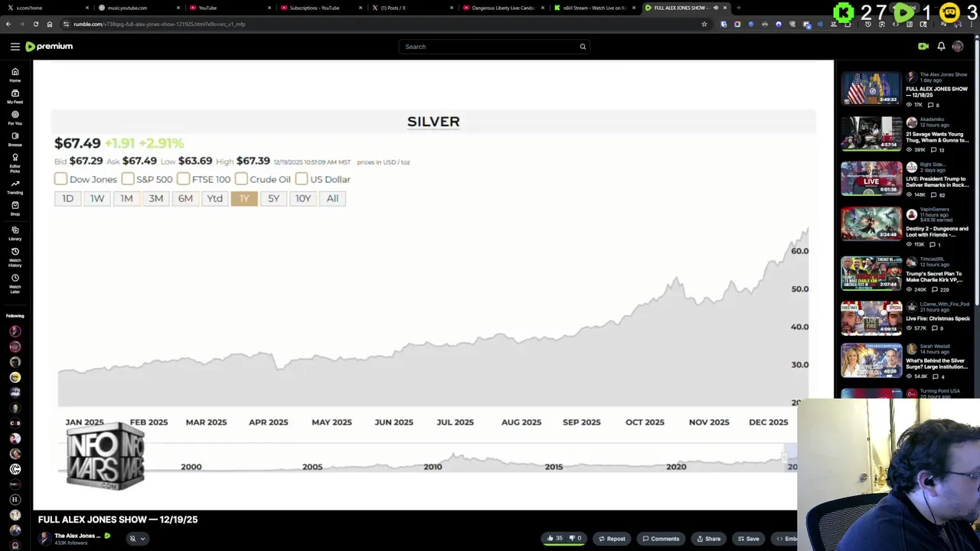Open the Alex Jones Show channel avatar
Screen dimensions: 980x551
click(x=45, y=538)
